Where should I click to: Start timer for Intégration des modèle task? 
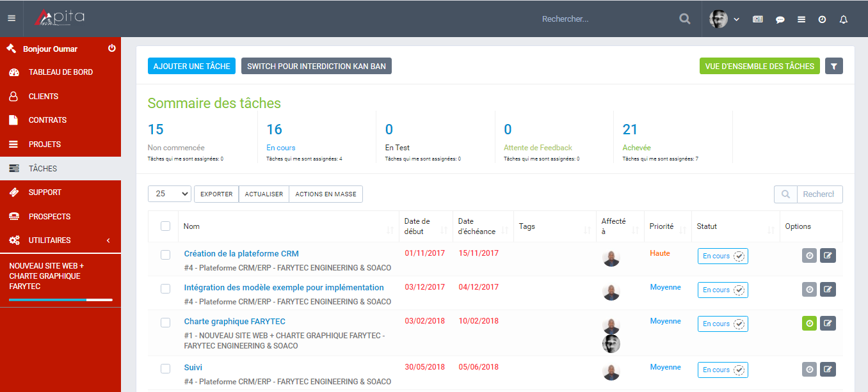pyautogui.click(x=810, y=290)
